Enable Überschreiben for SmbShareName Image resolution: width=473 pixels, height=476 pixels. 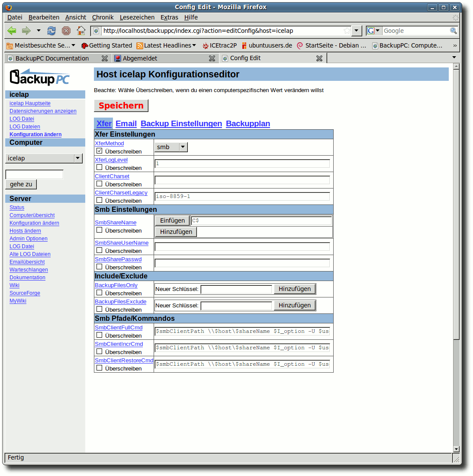100,230
